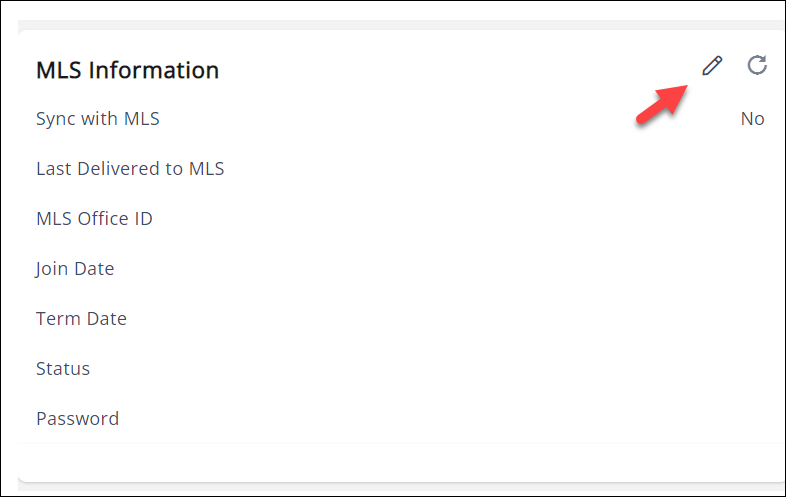This screenshot has height=497, width=786.
Task: Click the pencil edit icon for MLS Information
Action: pyautogui.click(x=712, y=66)
